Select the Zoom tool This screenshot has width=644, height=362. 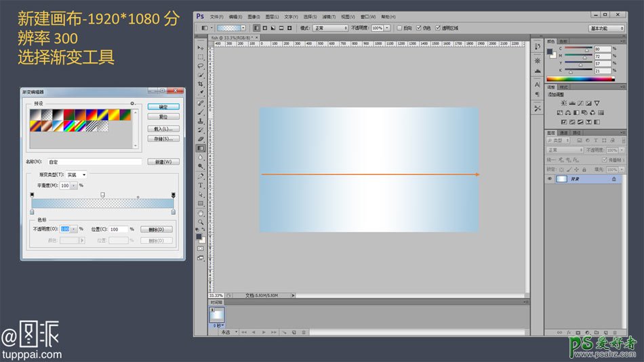point(201,222)
